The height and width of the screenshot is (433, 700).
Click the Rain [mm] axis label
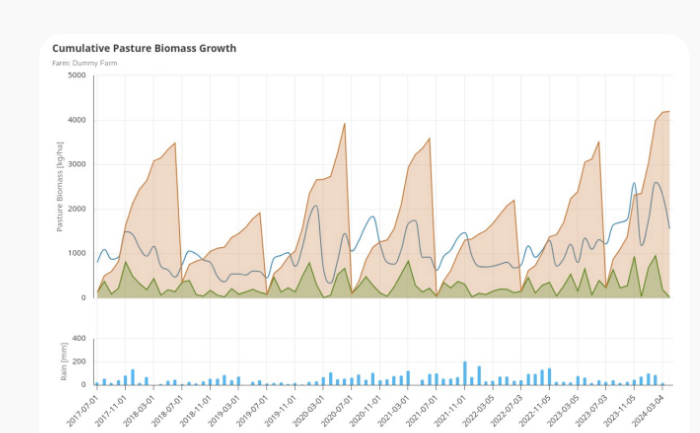coord(64,362)
